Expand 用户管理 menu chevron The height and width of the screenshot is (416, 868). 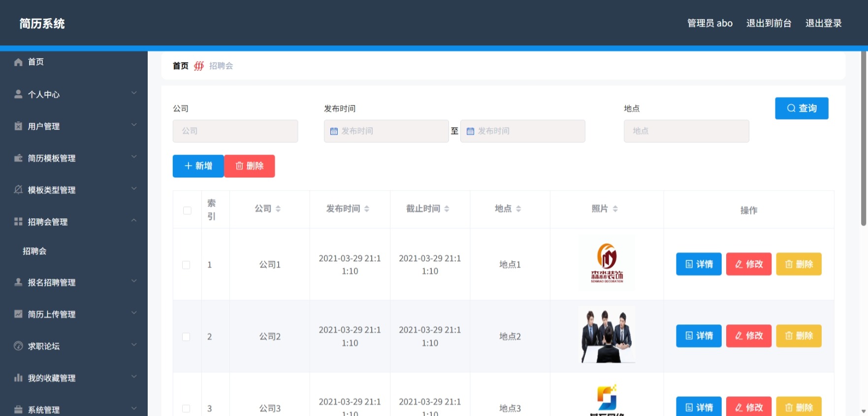point(134,125)
